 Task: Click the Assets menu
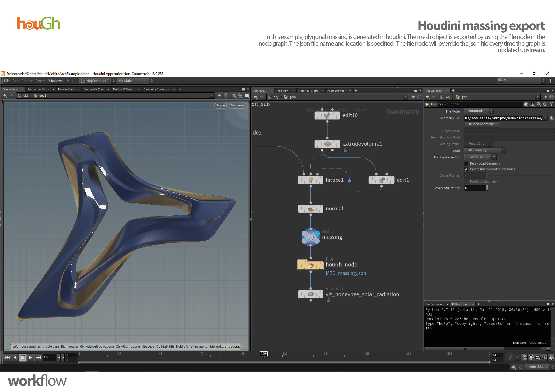[40, 81]
